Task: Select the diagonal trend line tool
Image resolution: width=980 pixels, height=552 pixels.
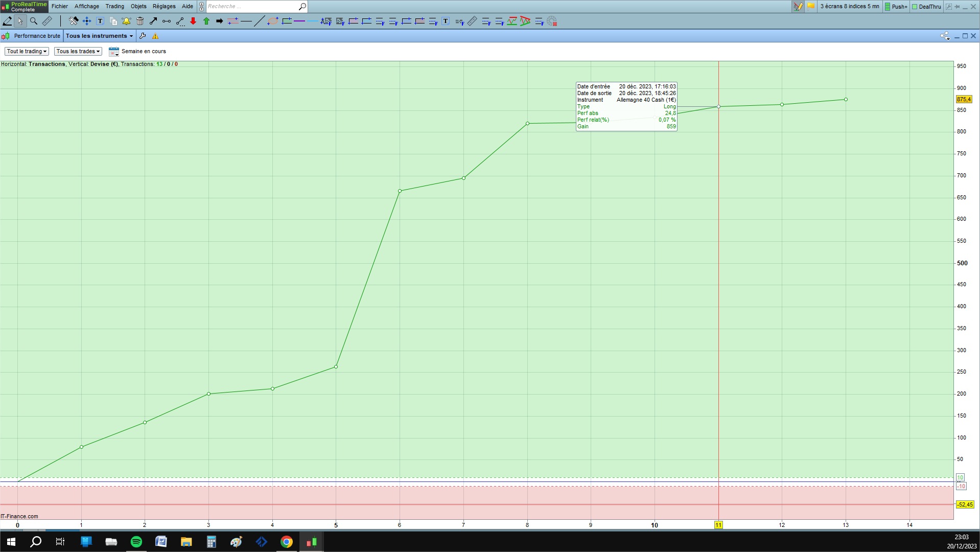Action: (x=260, y=21)
